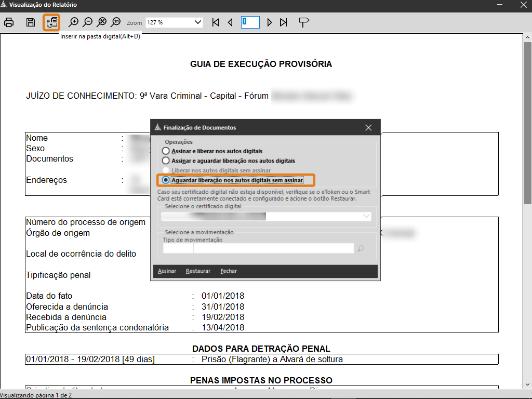
Task: Click the Recebida a denúncia date 19/02/2018
Action: (223, 317)
